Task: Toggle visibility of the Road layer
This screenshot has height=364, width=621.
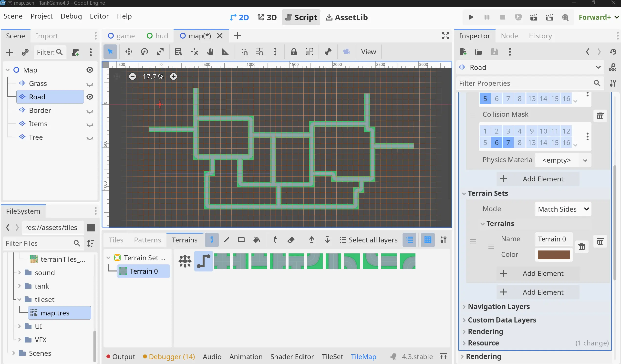Action: (x=90, y=97)
